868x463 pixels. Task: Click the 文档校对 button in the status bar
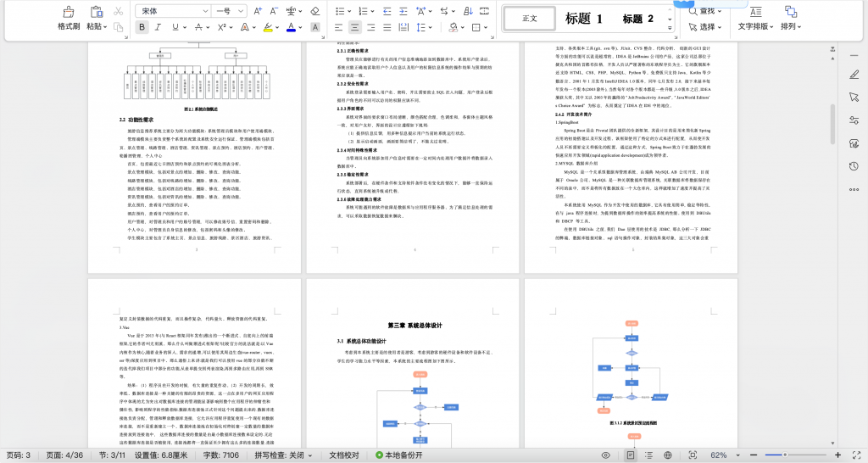click(344, 455)
